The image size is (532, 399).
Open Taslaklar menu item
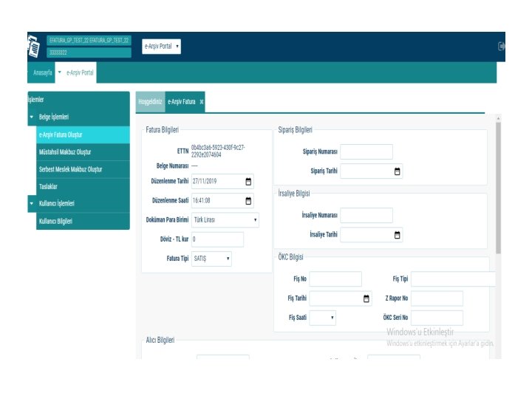(x=83, y=187)
